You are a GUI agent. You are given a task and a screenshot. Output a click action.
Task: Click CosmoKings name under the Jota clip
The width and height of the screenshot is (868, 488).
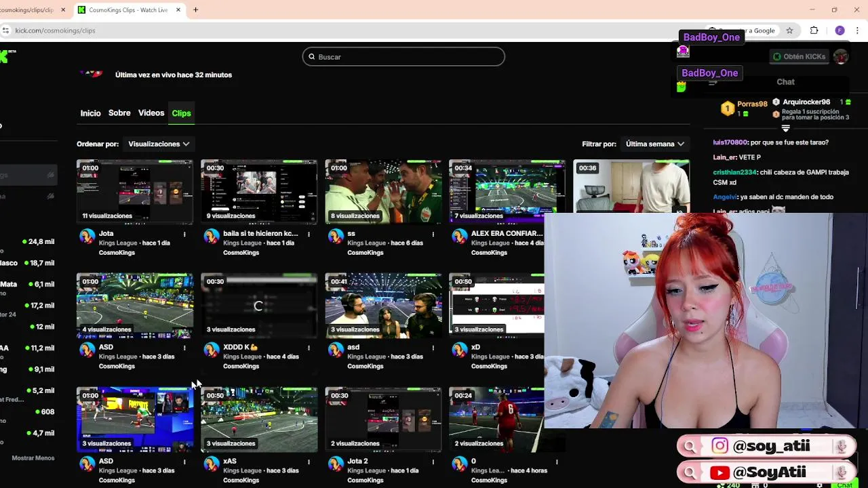117,253
